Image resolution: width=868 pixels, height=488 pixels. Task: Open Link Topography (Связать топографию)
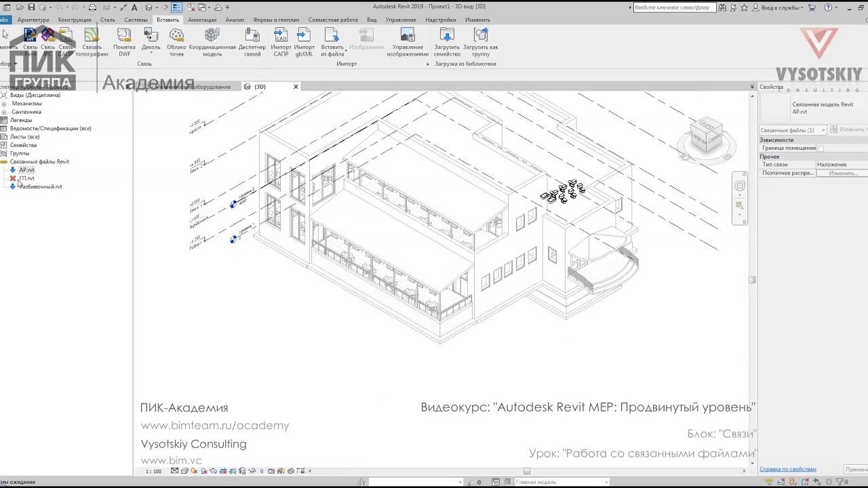[92, 42]
